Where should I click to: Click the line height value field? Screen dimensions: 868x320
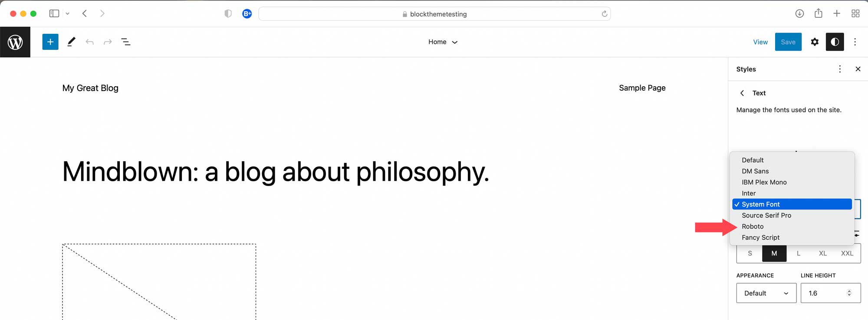(x=827, y=293)
